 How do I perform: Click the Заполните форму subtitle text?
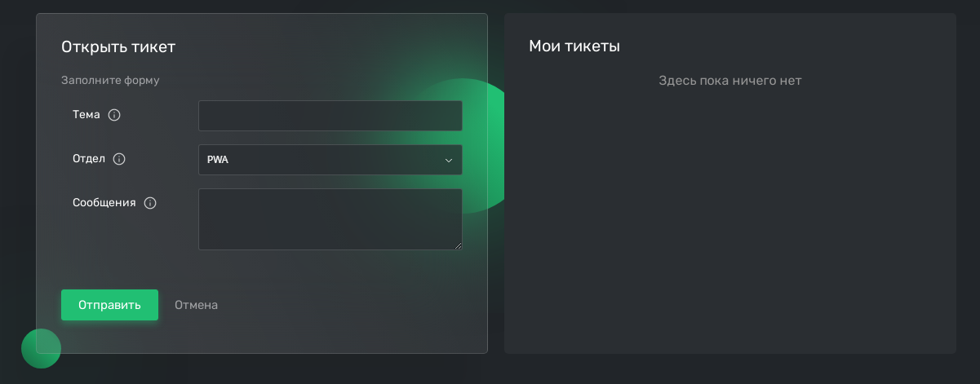click(110, 81)
